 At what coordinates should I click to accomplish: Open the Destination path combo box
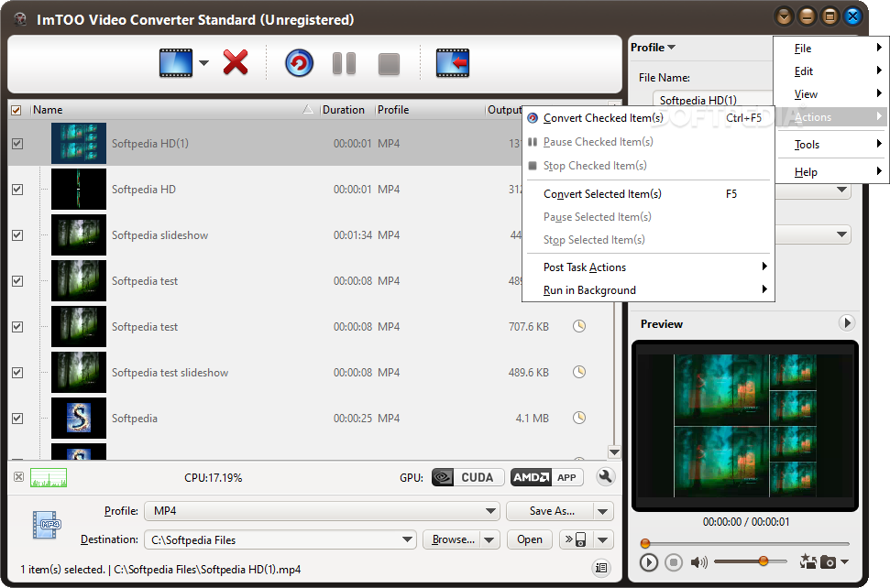[x=280, y=539]
